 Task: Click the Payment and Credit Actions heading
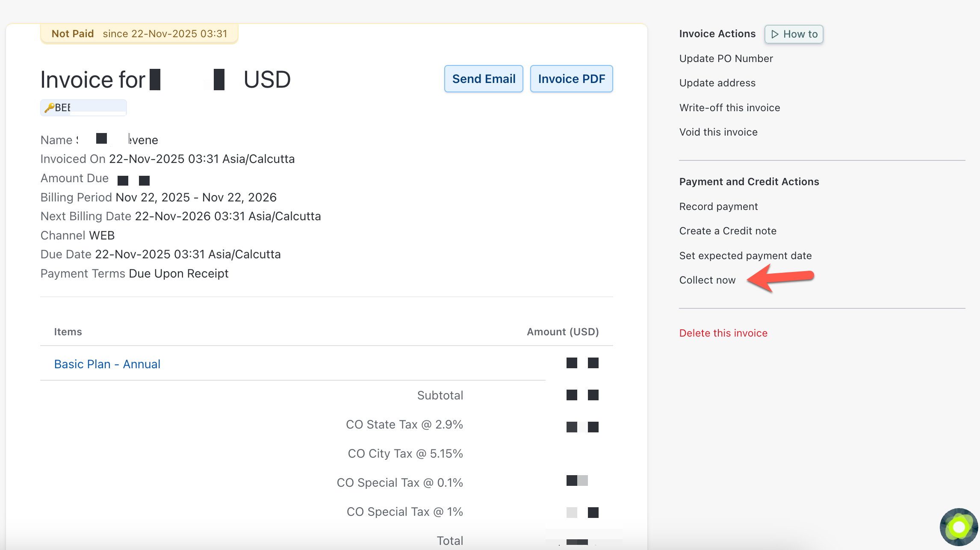click(749, 182)
